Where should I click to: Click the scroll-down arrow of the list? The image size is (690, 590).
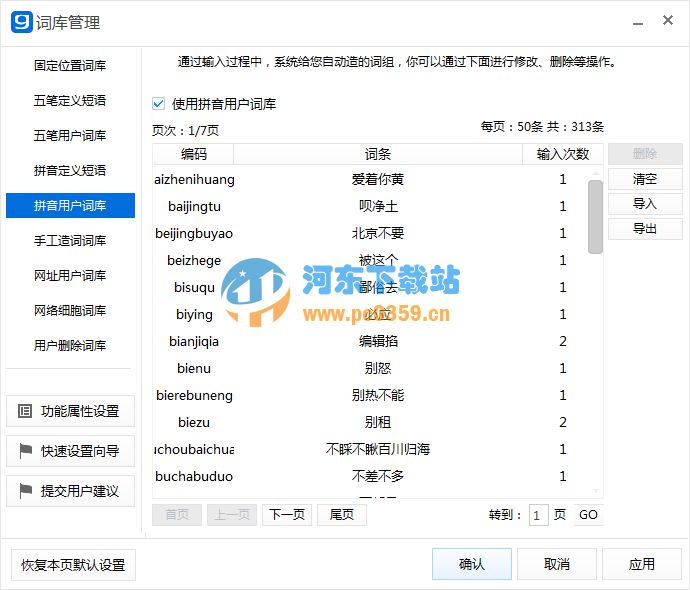tap(595, 491)
